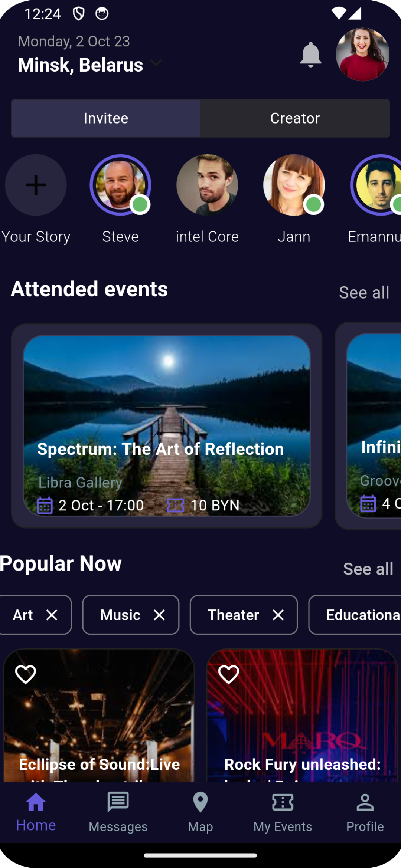Click See all next to Popular Now
This screenshot has height=868, width=401.
pos(368,568)
